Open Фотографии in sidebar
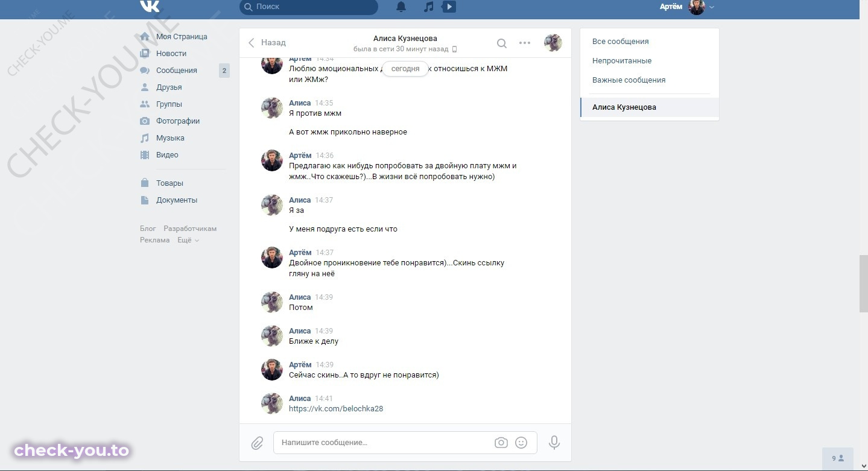 178,121
